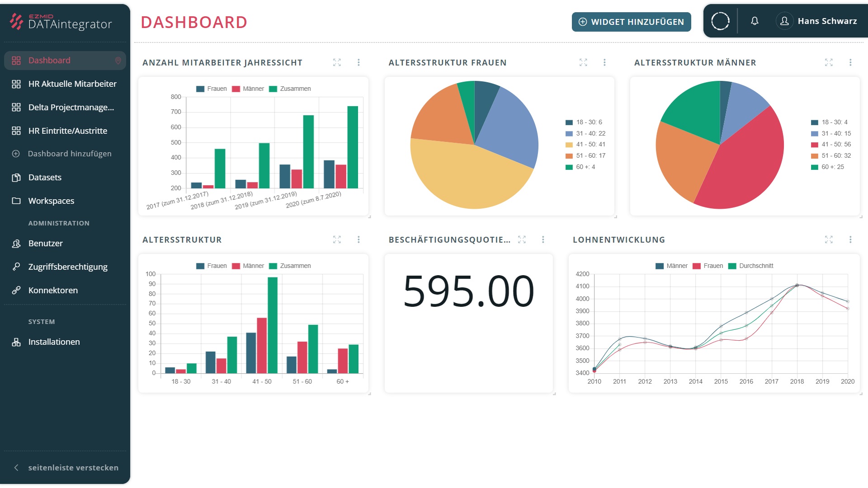Open the Dashboard menu item
The width and height of the screenshot is (868, 488).
point(65,61)
